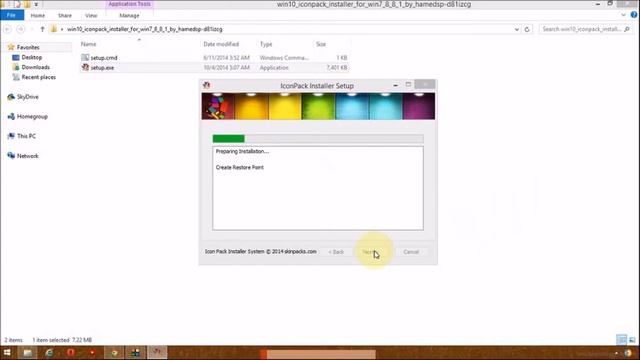Viewport: 640px width, 360px height.
Task: Open Recent places in the navigation pane
Action: [x=38, y=77]
